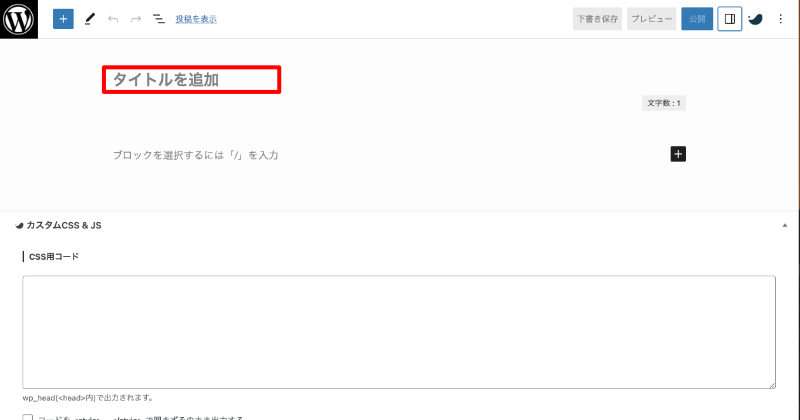Open the WordPress logo menu

click(x=19, y=19)
